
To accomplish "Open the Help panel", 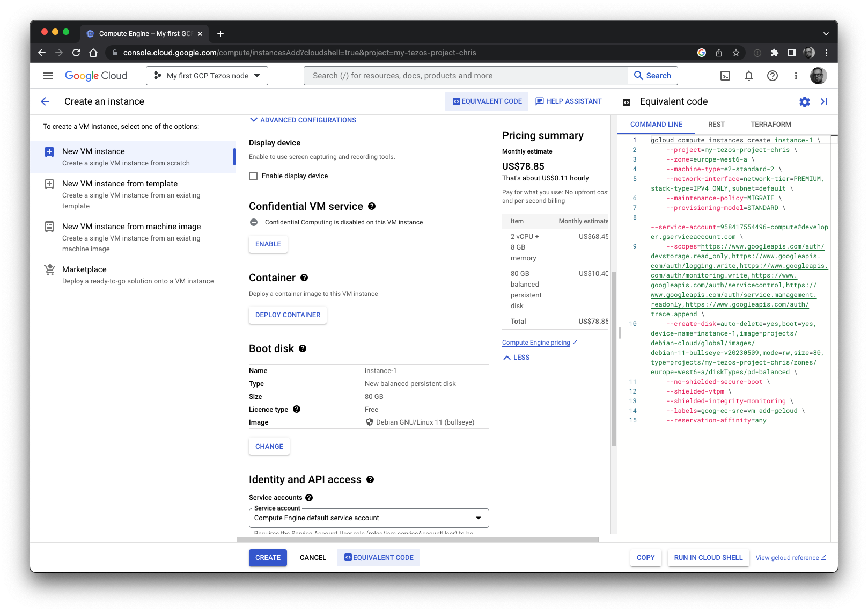I will (773, 76).
